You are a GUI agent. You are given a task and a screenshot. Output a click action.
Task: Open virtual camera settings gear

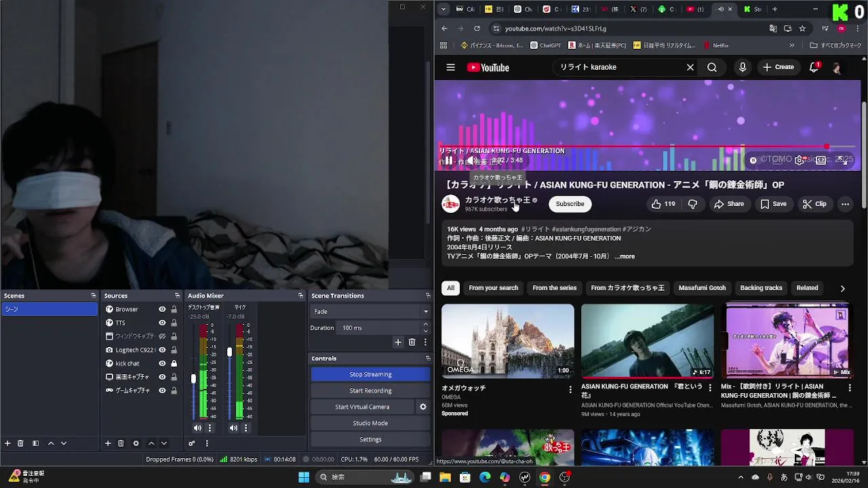tap(423, 407)
